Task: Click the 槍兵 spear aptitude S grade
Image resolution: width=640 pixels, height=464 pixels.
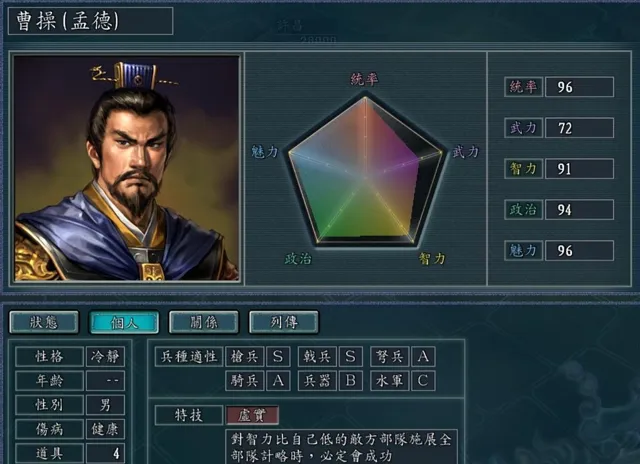Action: 278,357
